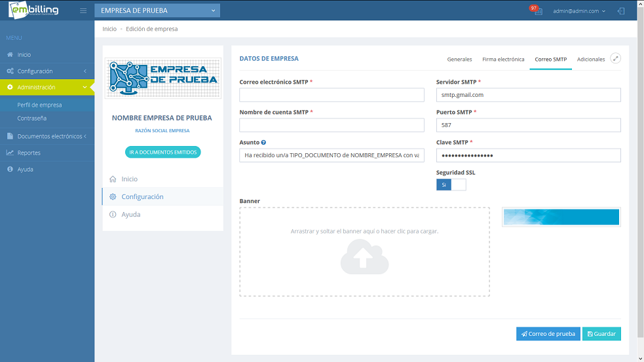Click the info circle icon in the company card Ayuda row

coord(113,214)
